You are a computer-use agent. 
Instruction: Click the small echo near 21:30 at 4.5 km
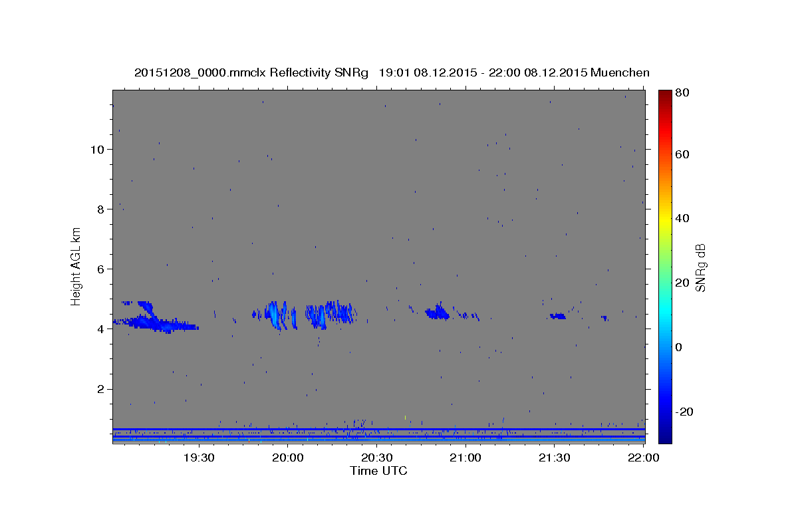[558, 316]
